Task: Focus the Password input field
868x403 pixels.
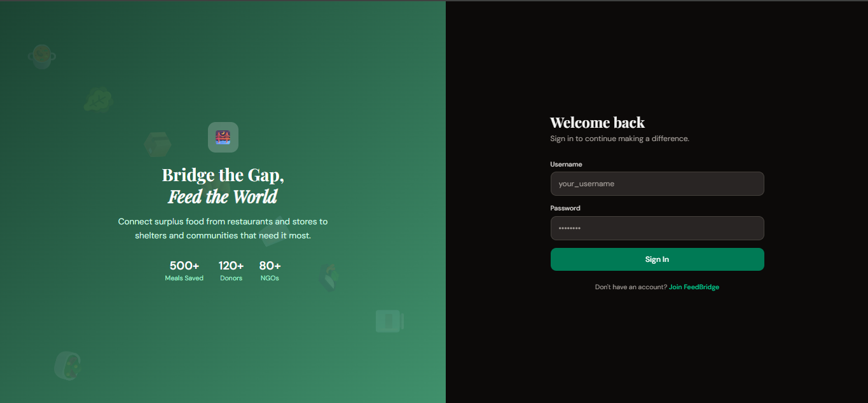Action: 657,228
